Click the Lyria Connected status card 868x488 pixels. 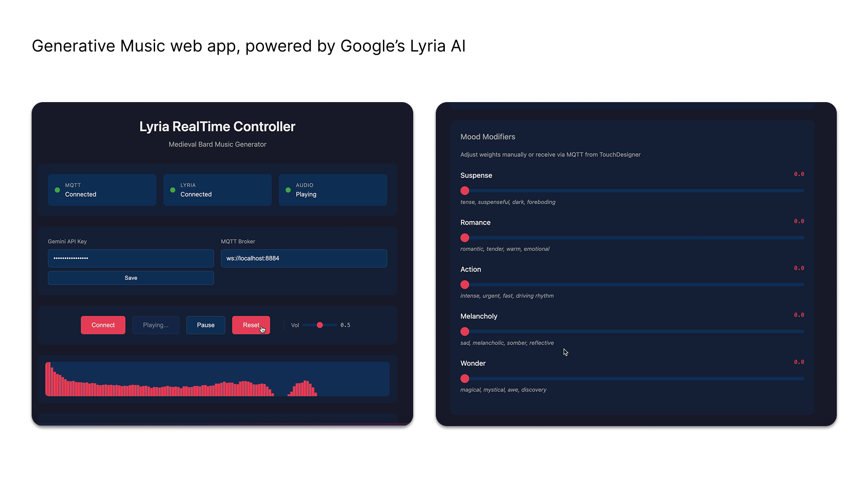point(217,190)
